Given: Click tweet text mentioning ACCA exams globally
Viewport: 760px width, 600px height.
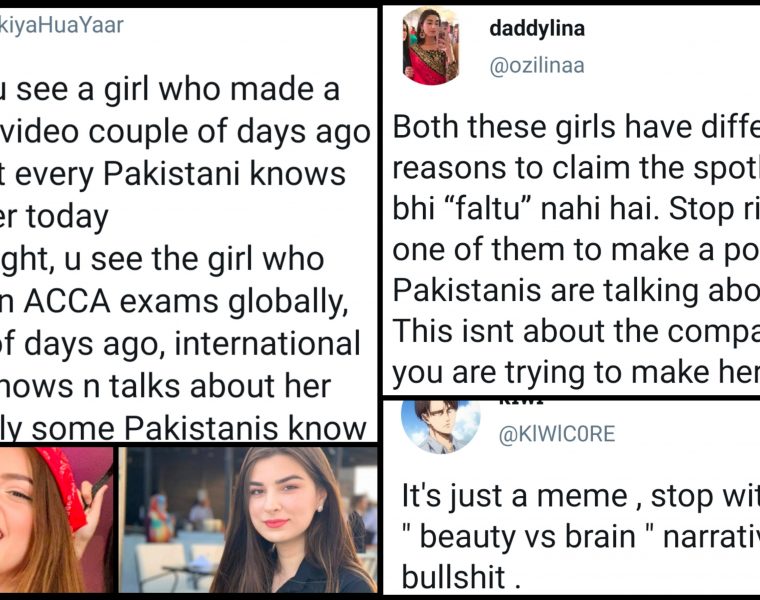Looking at the screenshot, I should (x=185, y=301).
